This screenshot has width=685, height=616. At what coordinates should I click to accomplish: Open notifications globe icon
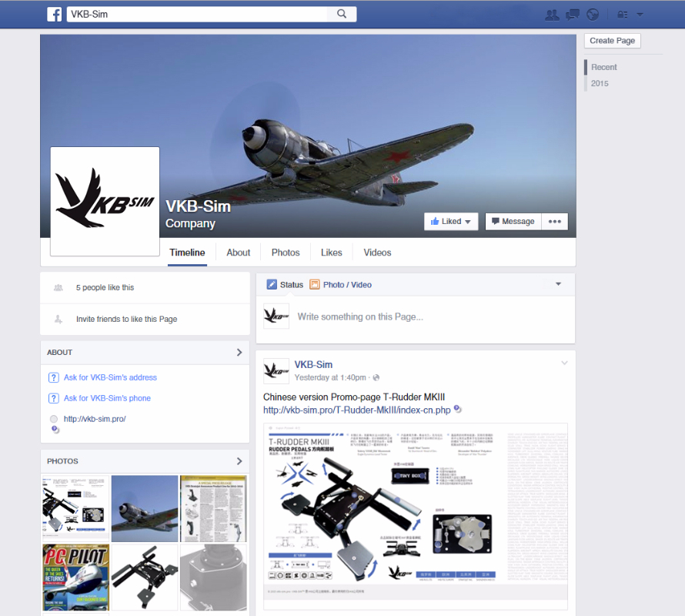[x=593, y=15]
